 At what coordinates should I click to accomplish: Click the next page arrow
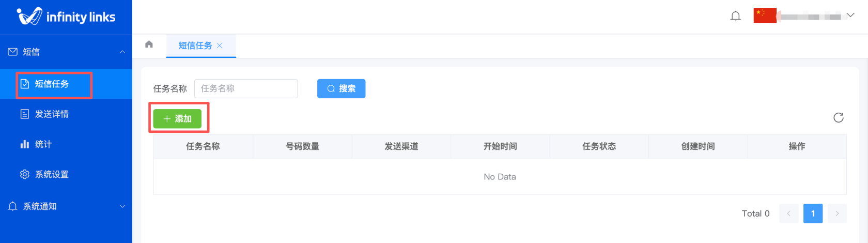tap(837, 214)
